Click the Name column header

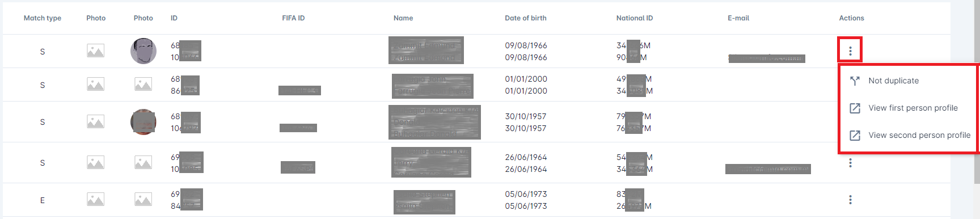point(403,18)
